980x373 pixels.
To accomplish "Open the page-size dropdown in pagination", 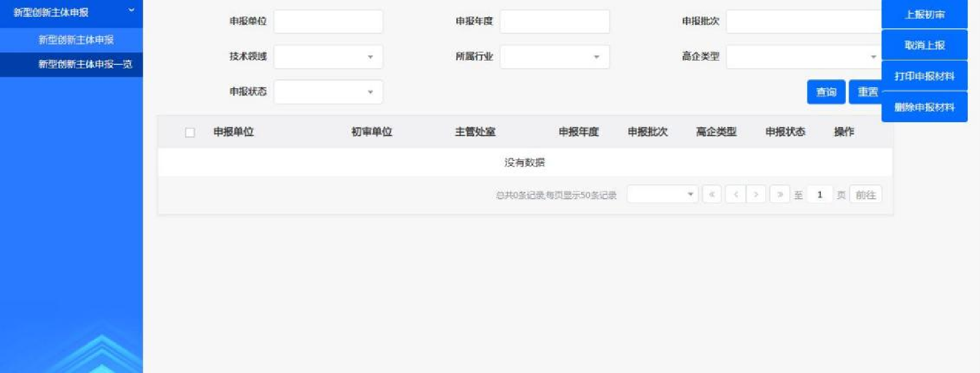I will pos(662,194).
